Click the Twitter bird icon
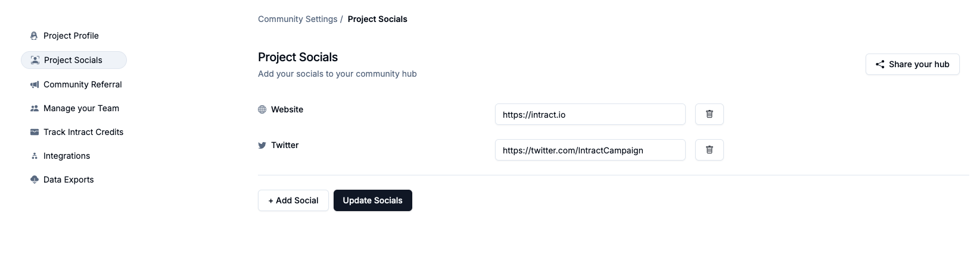 click(262, 145)
